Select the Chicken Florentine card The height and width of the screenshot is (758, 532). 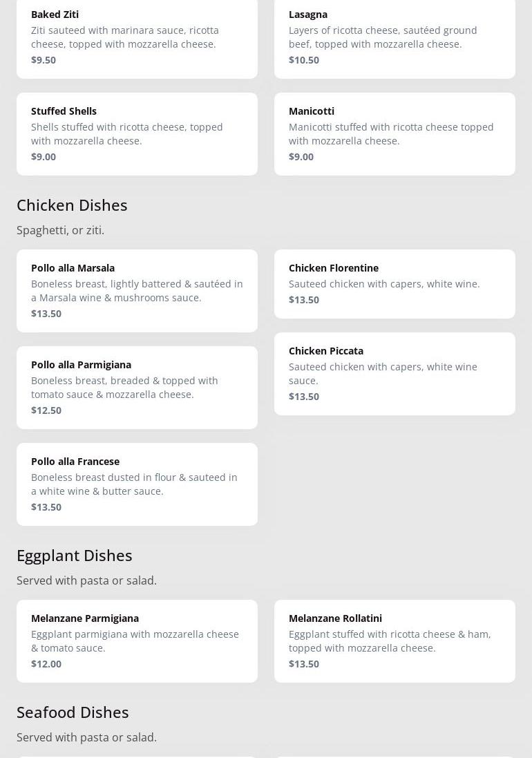pos(395,283)
